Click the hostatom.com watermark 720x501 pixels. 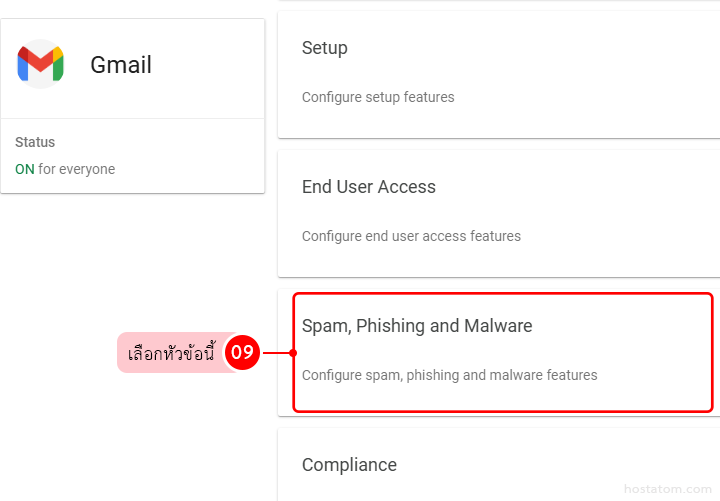[665, 489]
